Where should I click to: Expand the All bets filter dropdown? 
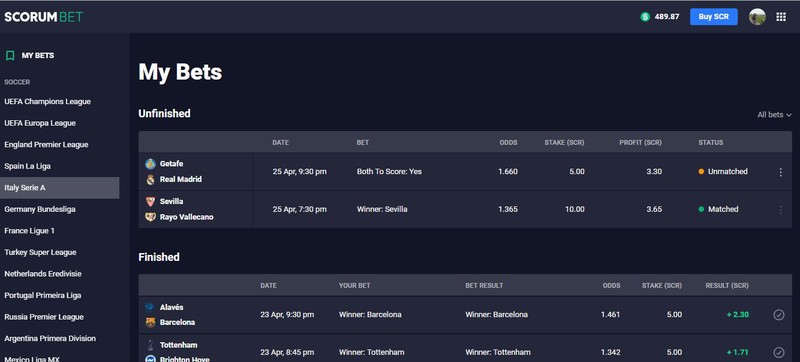pos(774,115)
